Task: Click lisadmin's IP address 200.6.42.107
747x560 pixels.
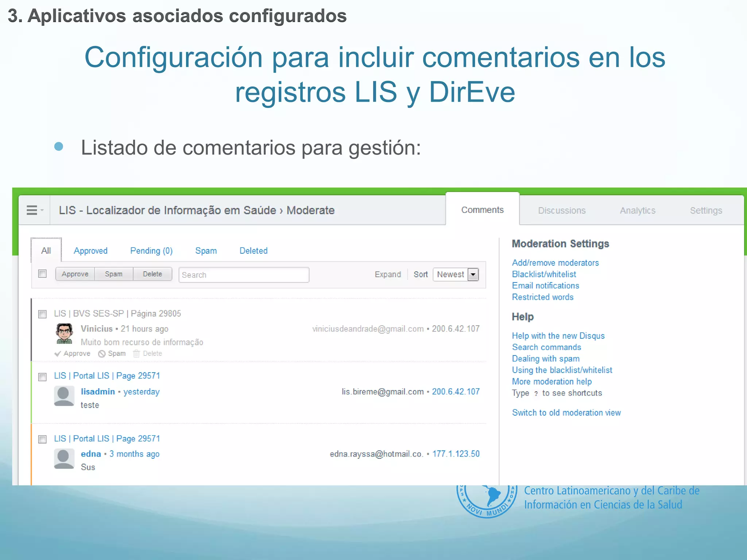Action: coord(456,392)
